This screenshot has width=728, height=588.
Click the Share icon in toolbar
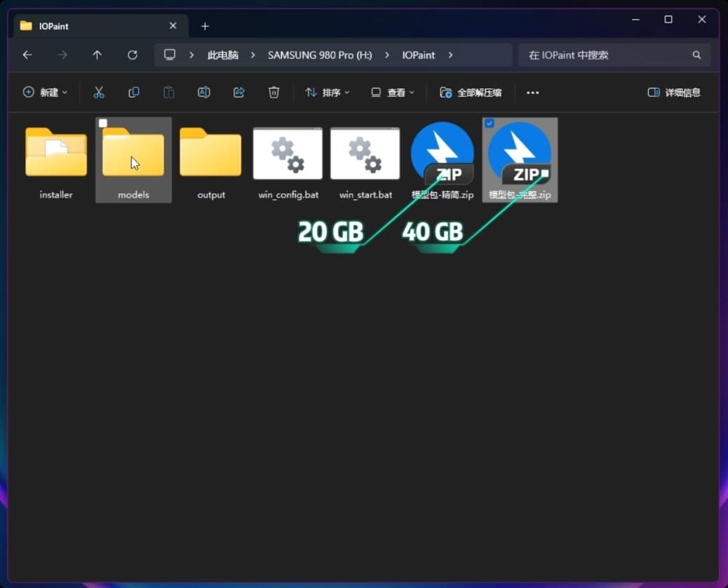pyautogui.click(x=238, y=93)
